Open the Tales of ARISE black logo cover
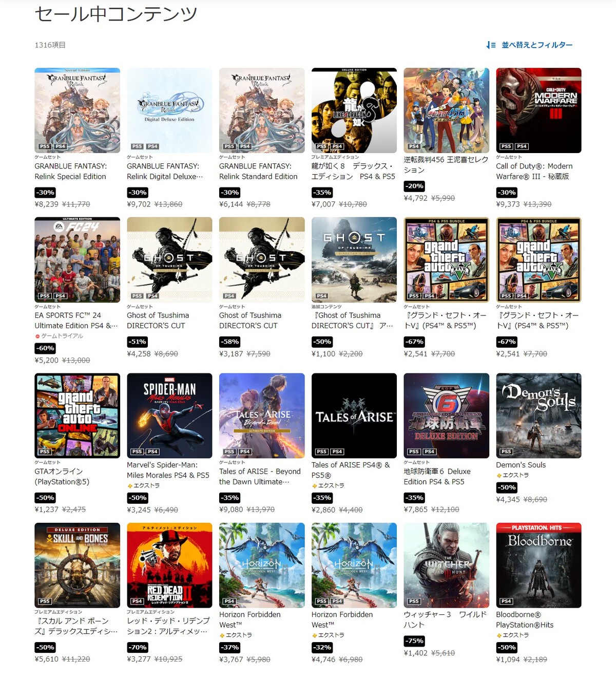The image size is (616, 678). [x=354, y=416]
